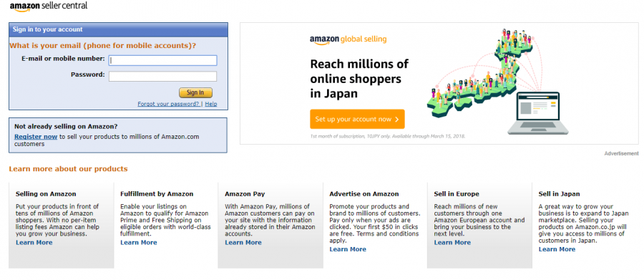Open the Help link under sign-in

[211, 104]
